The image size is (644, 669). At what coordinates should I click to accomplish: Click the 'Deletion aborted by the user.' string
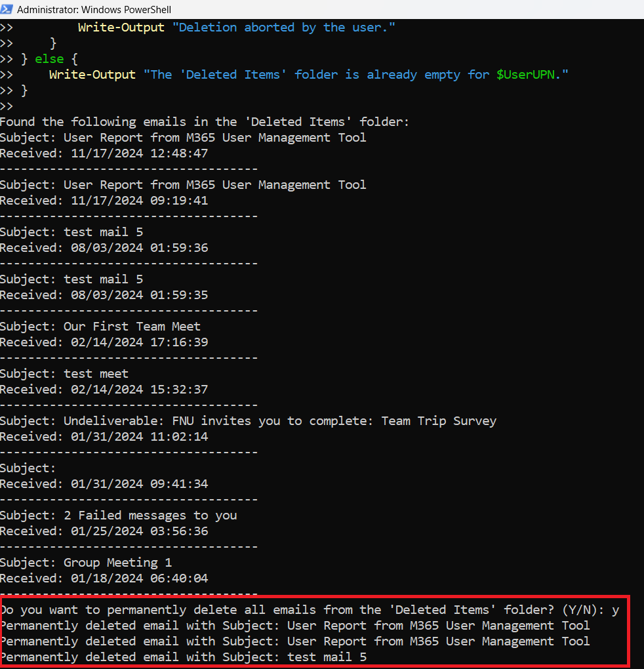pos(287,28)
